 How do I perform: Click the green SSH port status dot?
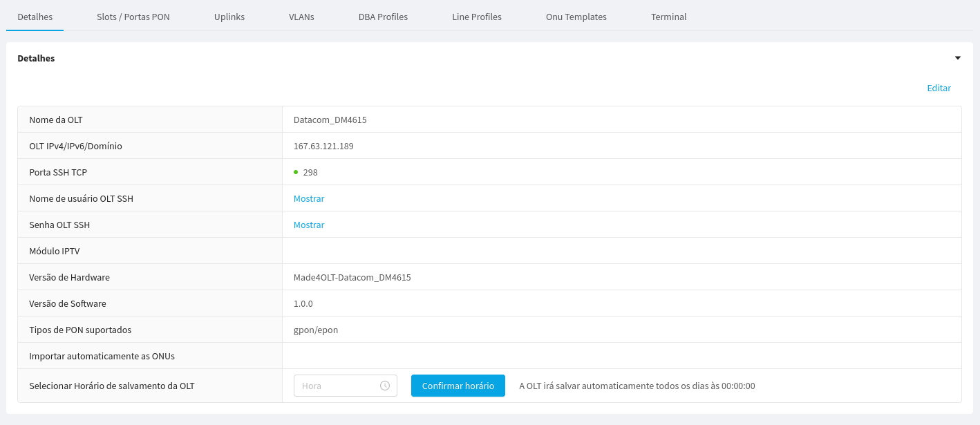click(x=296, y=172)
